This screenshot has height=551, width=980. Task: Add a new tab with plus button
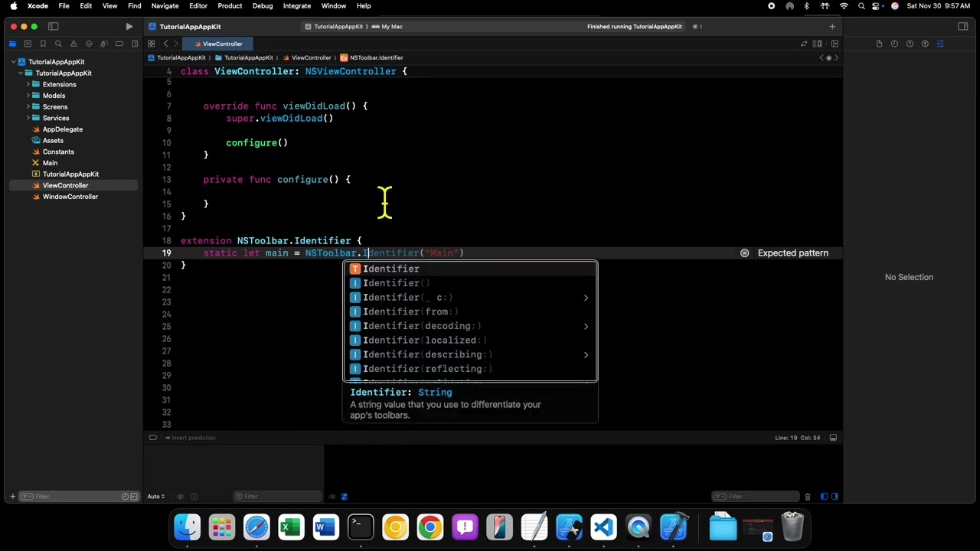[x=832, y=27]
